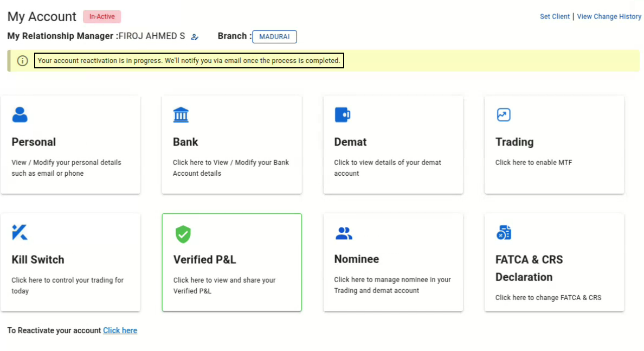Click the info icon in yellow banner

23,61
